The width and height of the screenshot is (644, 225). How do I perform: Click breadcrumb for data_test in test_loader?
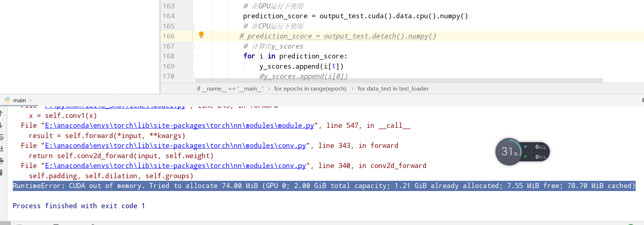click(x=393, y=88)
